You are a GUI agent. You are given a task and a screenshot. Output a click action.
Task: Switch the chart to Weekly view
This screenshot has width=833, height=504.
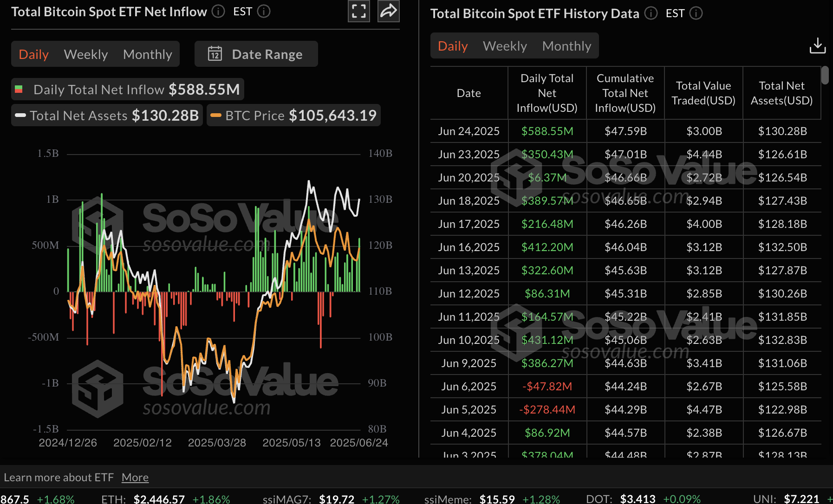point(86,54)
